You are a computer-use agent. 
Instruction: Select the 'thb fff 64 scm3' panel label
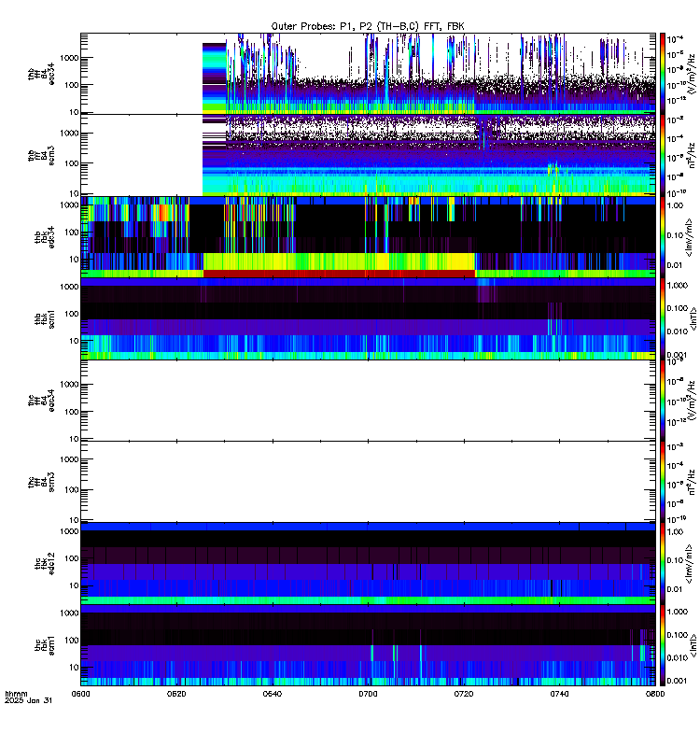pyautogui.click(x=41, y=156)
